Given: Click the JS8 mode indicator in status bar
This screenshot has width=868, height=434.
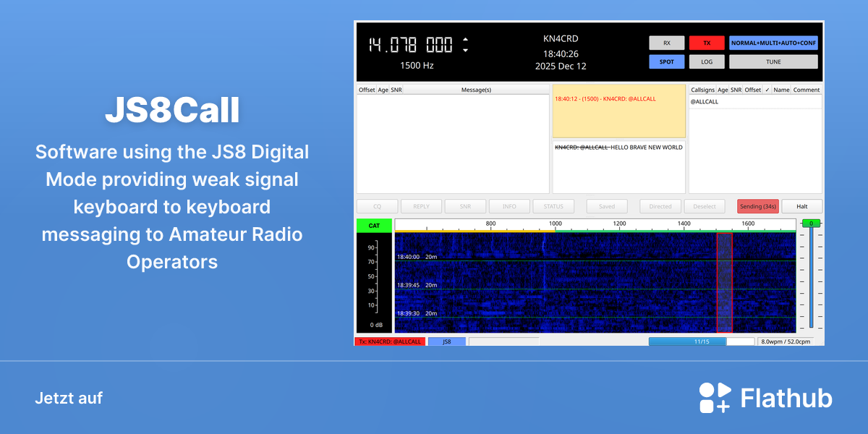Looking at the screenshot, I should coord(446,341).
